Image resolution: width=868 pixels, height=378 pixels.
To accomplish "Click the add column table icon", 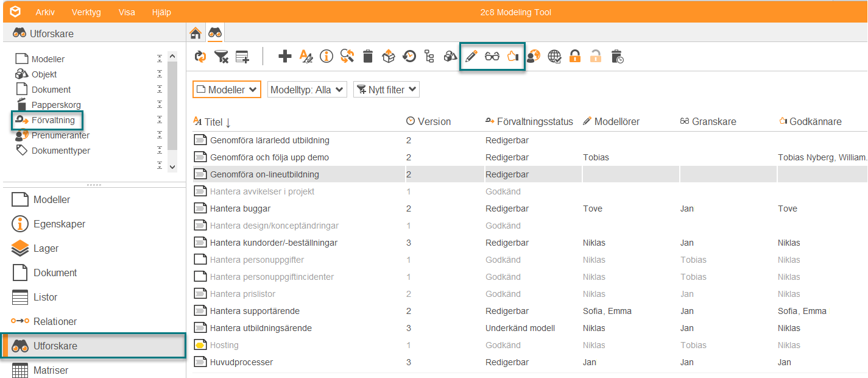I will click(242, 57).
